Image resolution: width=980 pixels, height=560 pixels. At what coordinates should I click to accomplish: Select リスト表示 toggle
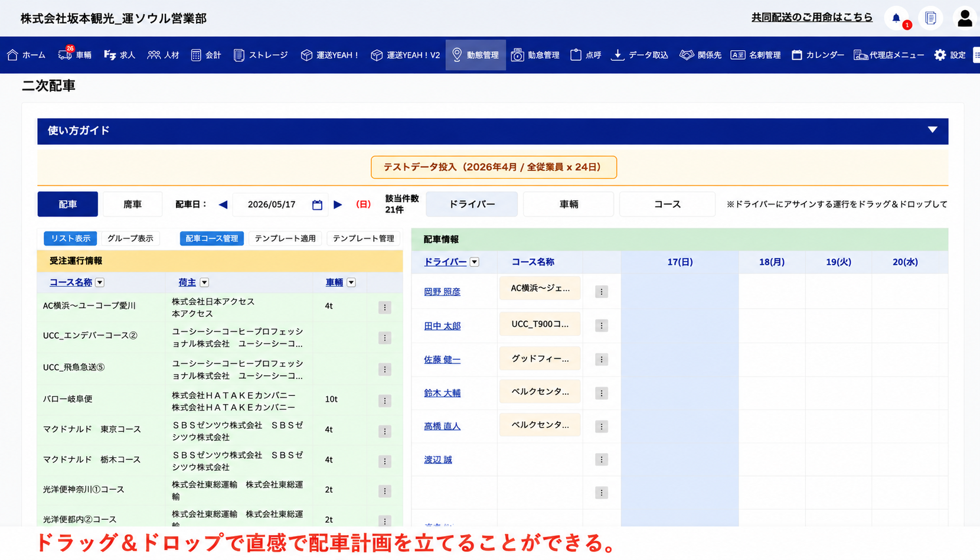(70, 239)
